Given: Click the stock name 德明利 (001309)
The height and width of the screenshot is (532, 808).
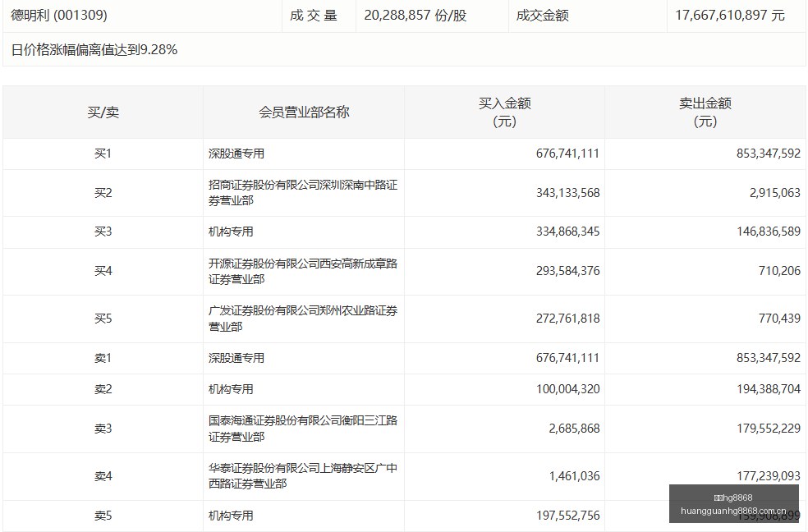Looking at the screenshot, I should (59, 16).
